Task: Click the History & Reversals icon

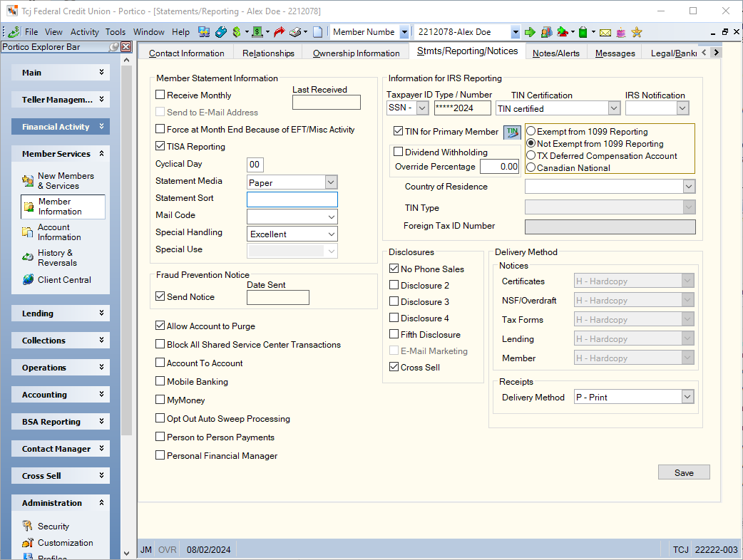Action: [x=28, y=257]
